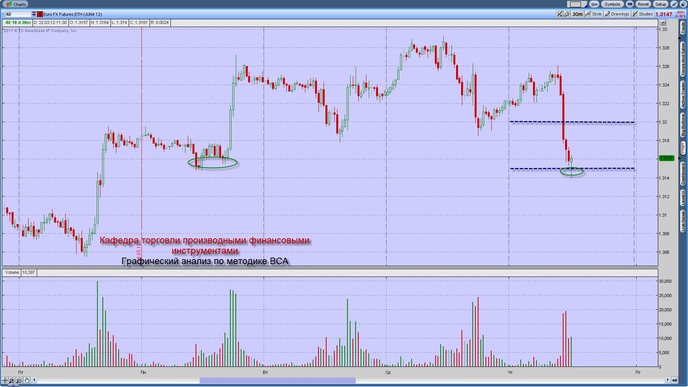Open the Times And Sales sidebar tab
The image size is (688, 387).
tap(683, 58)
